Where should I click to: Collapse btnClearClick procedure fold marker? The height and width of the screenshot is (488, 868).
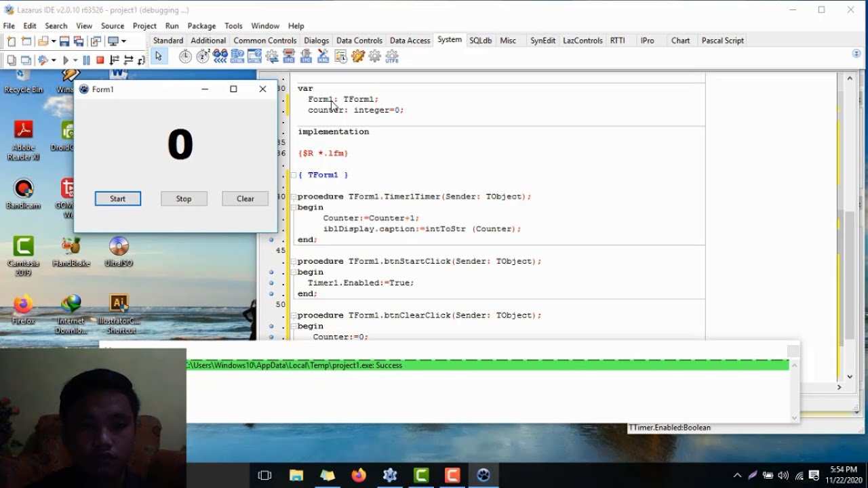click(293, 315)
